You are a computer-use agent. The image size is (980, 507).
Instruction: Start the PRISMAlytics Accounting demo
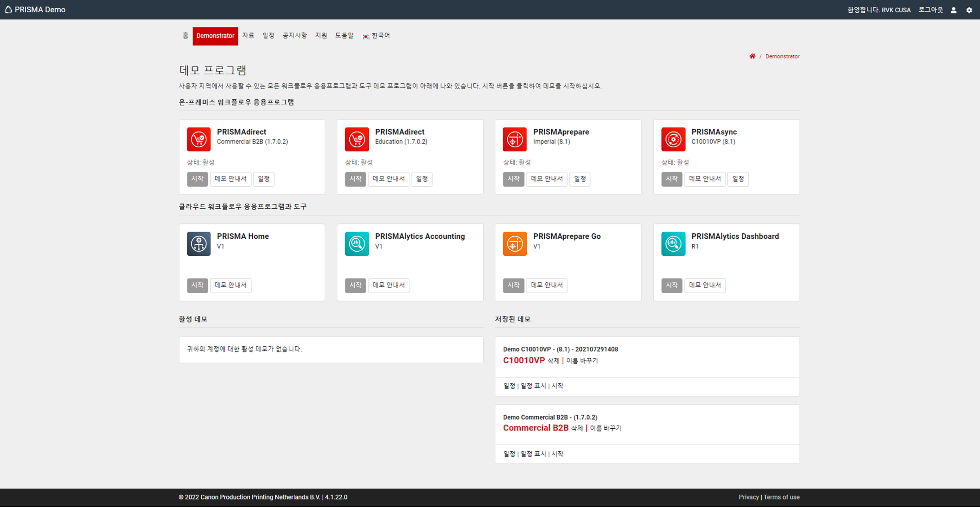click(x=355, y=286)
